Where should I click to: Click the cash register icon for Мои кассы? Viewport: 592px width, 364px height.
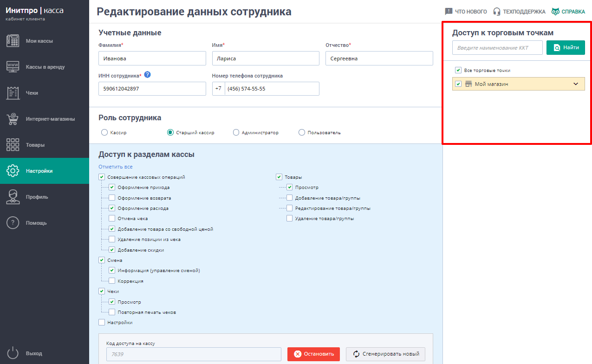click(13, 41)
